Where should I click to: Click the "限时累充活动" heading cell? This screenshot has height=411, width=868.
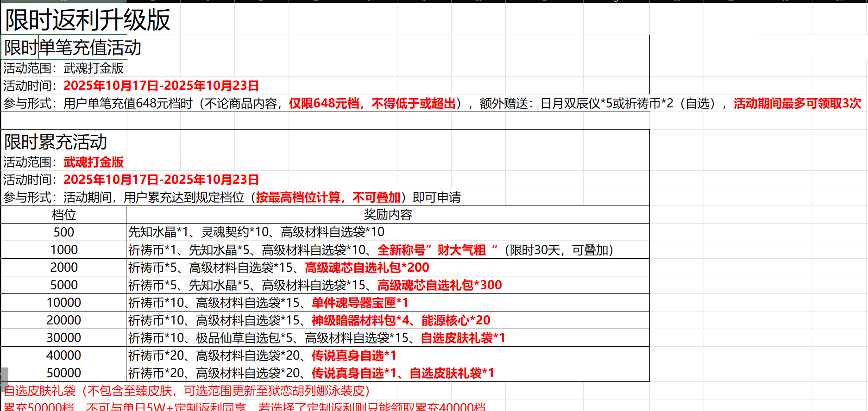click(56, 142)
